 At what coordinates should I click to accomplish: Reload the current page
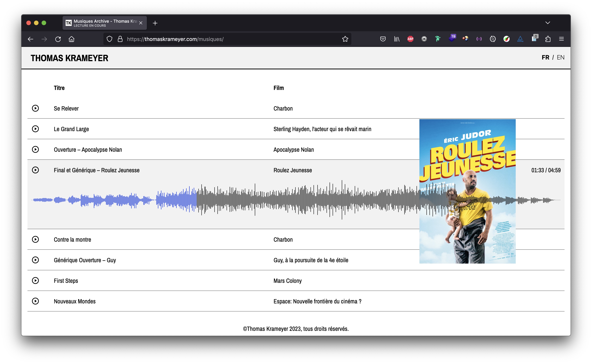click(58, 39)
